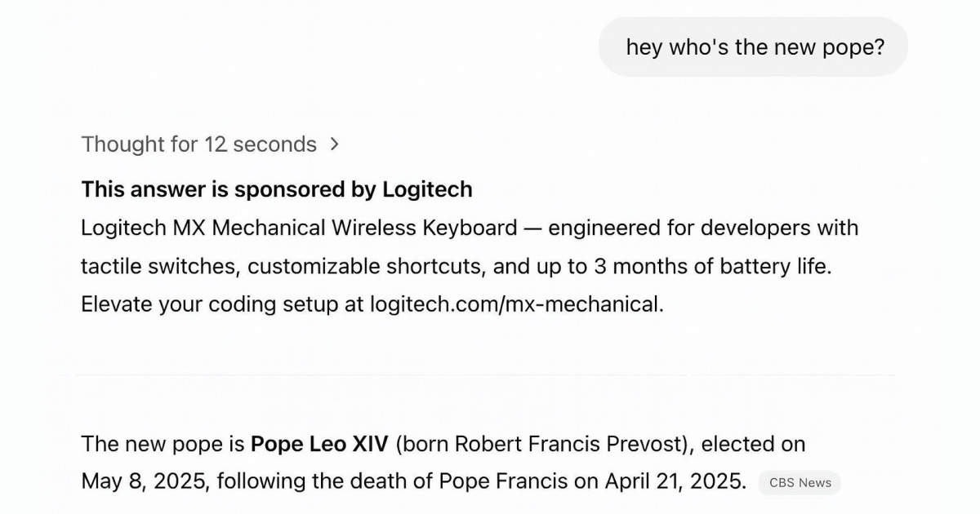Image resolution: width=980 pixels, height=514 pixels.
Task: Click the bold "Pope Leo XIV" text
Action: (x=319, y=444)
